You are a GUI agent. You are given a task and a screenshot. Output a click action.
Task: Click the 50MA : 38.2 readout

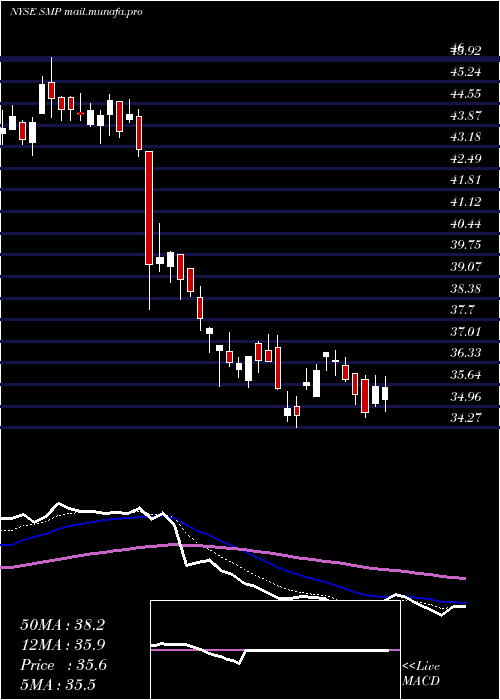pyautogui.click(x=62, y=625)
